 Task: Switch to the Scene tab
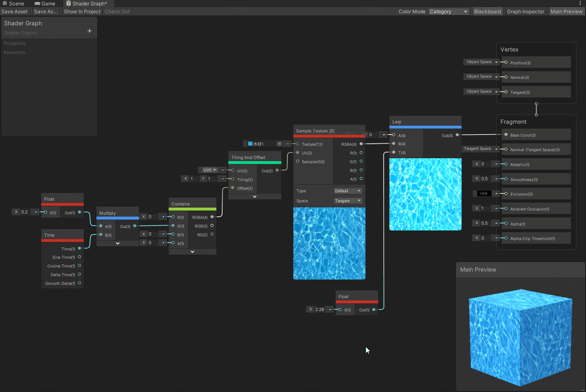[13, 3]
